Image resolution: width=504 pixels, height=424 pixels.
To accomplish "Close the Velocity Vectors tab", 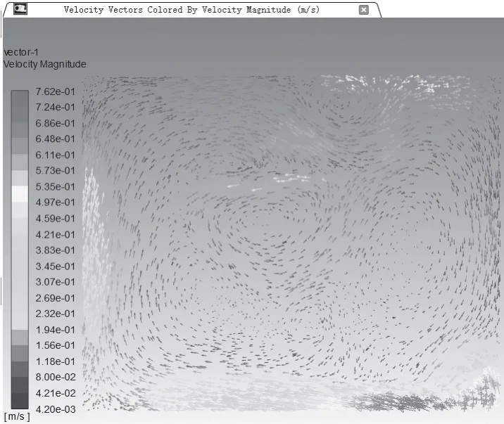I will (363, 10).
